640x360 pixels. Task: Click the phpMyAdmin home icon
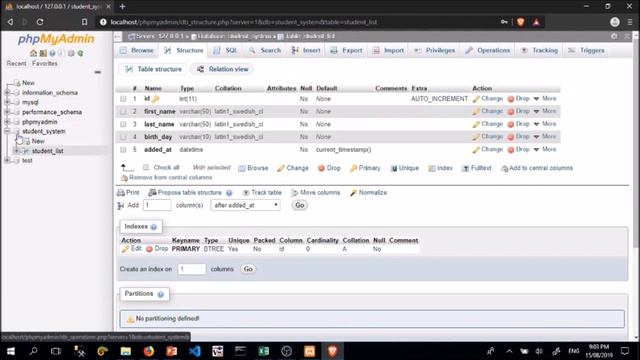[x=33, y=53]
